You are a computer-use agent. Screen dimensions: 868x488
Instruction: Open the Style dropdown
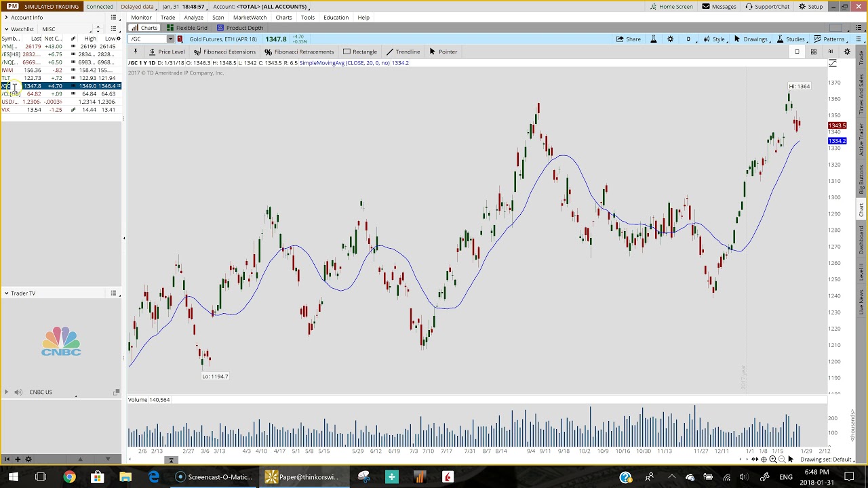715,39
